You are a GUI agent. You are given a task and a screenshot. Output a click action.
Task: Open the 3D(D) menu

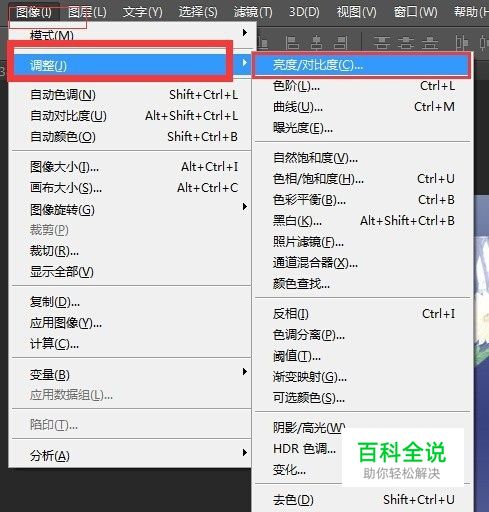click(304, 12)
